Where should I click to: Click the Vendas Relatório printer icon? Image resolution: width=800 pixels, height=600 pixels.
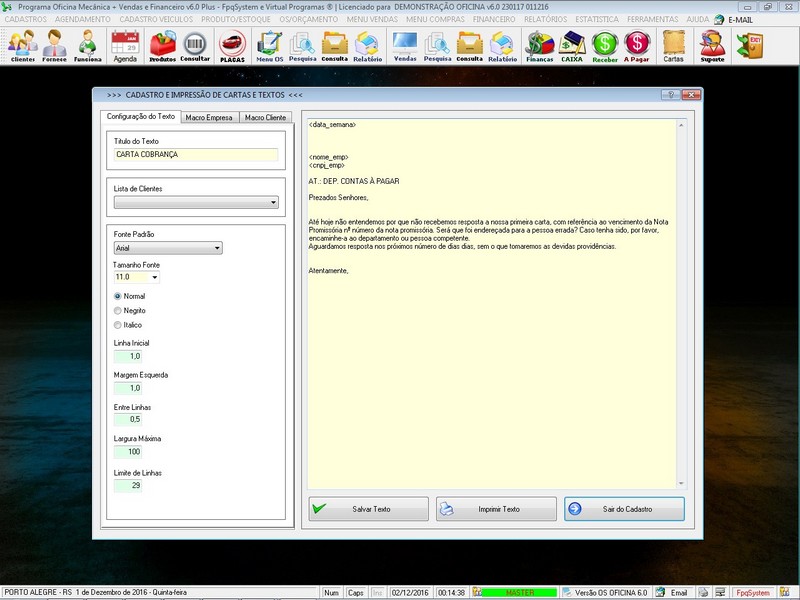pos(503,46)
